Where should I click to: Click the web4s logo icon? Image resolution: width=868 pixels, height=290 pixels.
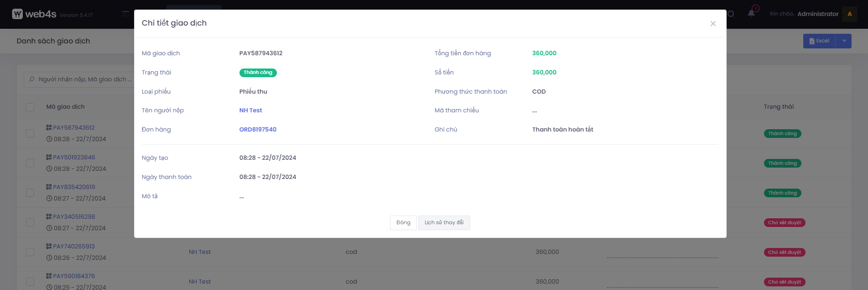coord(17,14)
